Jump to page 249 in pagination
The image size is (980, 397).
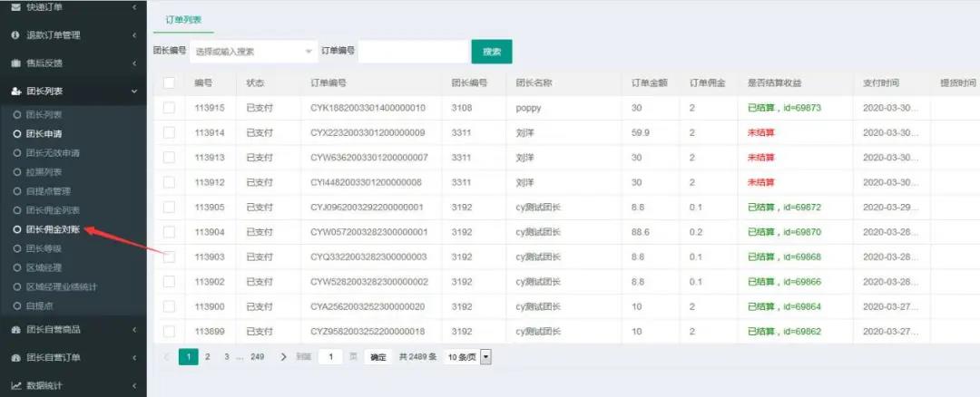(257, 357)
